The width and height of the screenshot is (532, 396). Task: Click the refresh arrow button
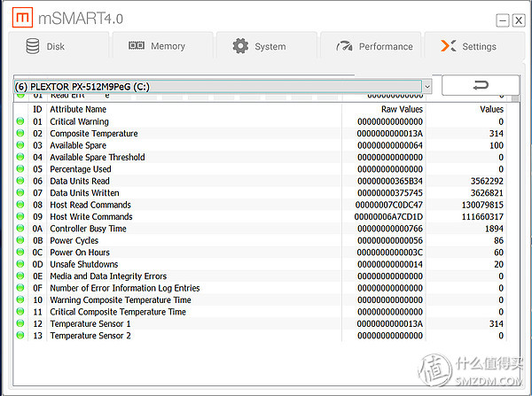coord(481,85)
